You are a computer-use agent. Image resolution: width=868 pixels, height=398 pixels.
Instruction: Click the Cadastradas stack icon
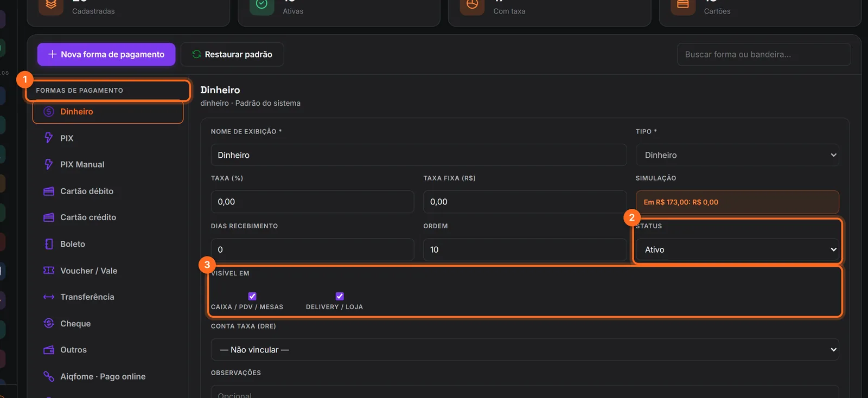tap(51, 4)
